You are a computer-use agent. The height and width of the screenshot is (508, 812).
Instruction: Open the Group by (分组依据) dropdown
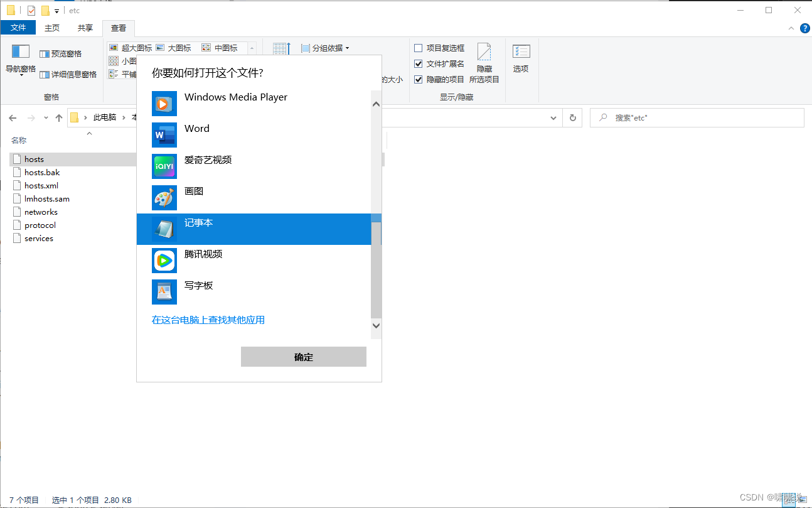325,48
